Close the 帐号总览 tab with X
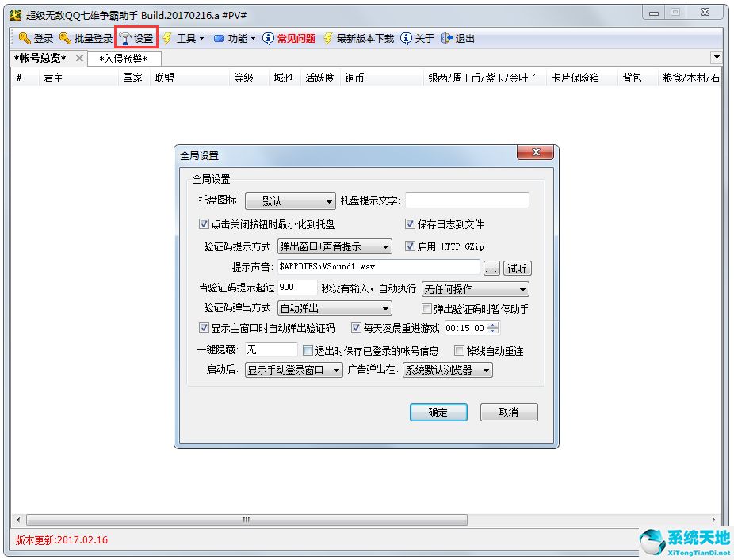Screen dimensions: 734x560 coord(79,58)
